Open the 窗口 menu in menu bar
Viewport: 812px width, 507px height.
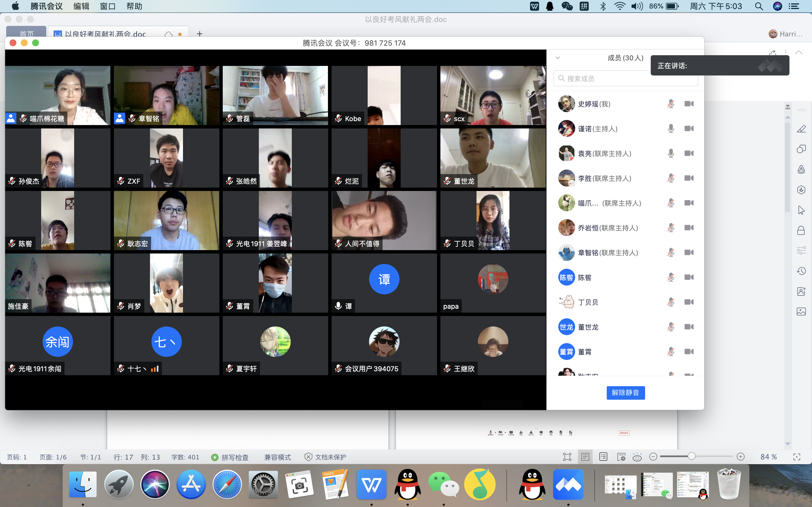point(108,6)
